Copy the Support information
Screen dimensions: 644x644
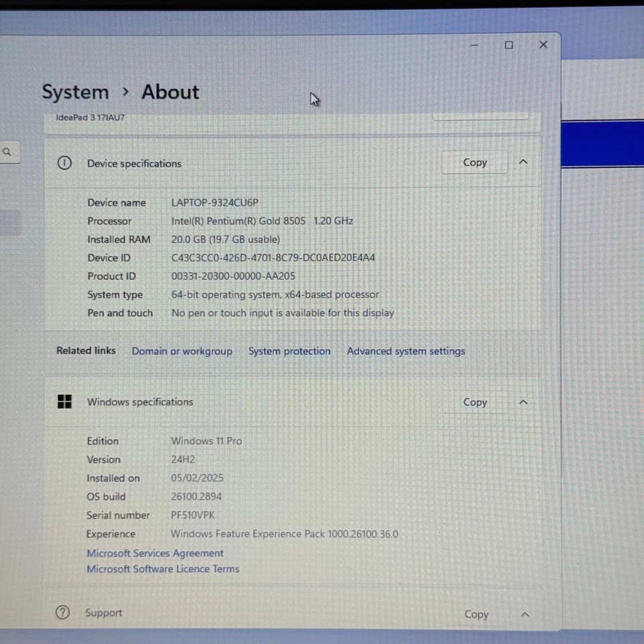coord(476,614)
